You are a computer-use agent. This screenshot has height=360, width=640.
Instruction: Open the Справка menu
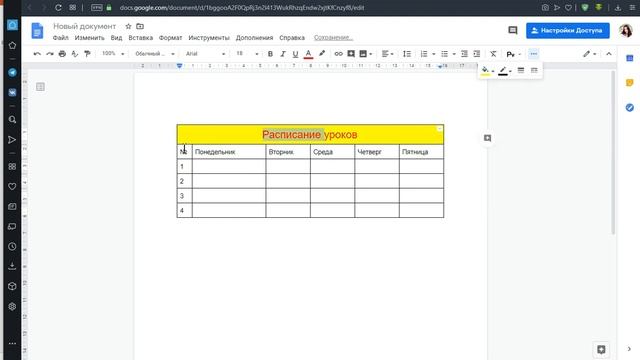292,38
